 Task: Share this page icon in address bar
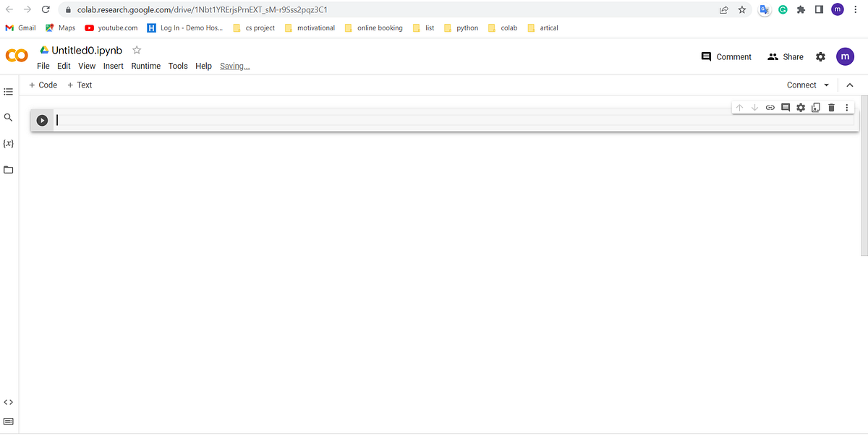coord(724,10)
